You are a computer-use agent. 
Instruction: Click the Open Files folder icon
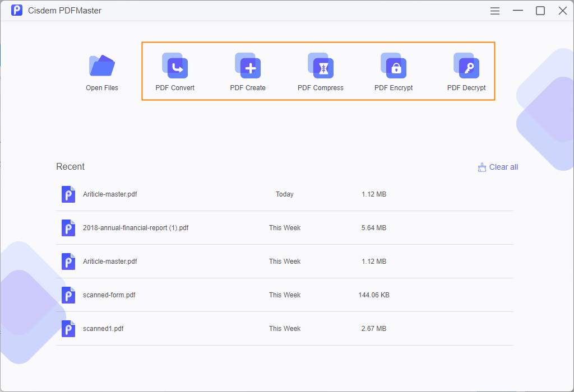[101, 66]
